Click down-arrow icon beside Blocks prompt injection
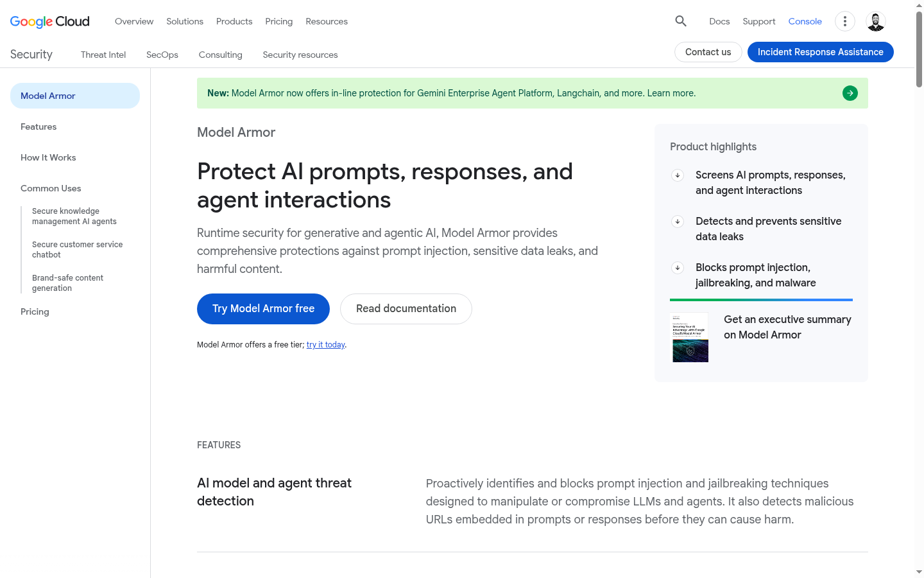The height and width of the screenshot is (578, 924). click(x=678, y=267)
